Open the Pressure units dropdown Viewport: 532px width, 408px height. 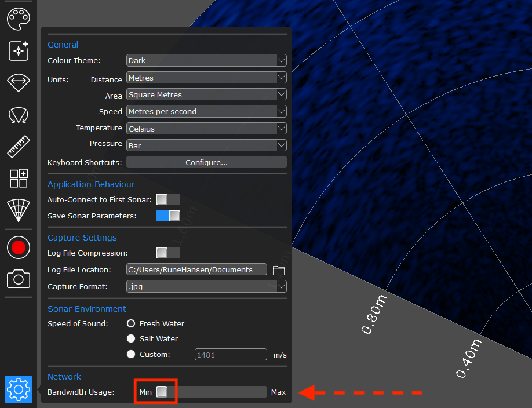206,145
